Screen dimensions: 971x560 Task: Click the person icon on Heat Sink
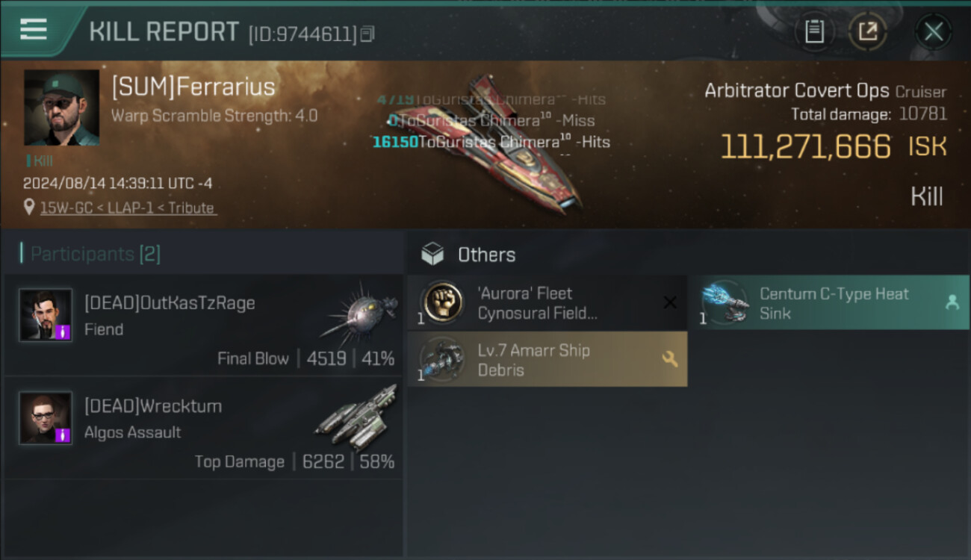click(x=952, y=302)
